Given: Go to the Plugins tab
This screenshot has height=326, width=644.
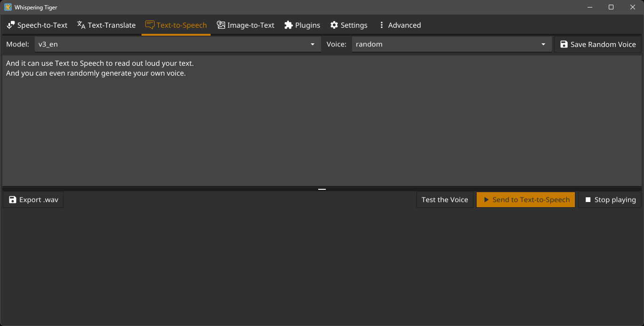Looking at the screenshot, I should tap(302, 25).
